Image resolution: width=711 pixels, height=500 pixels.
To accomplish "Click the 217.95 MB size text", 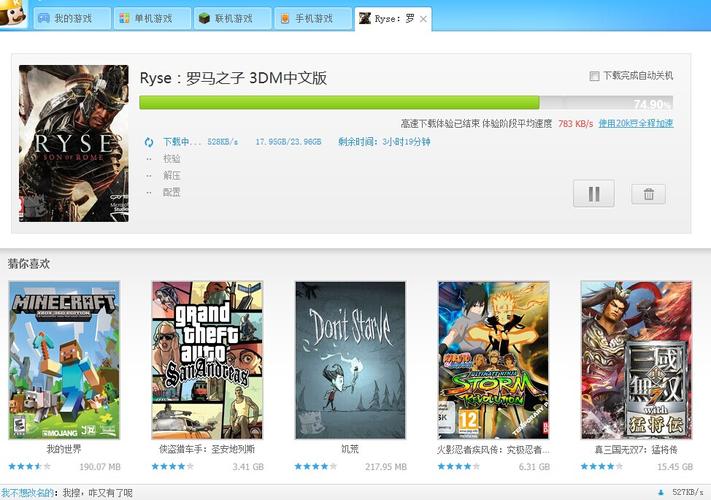I will point(386,467).
